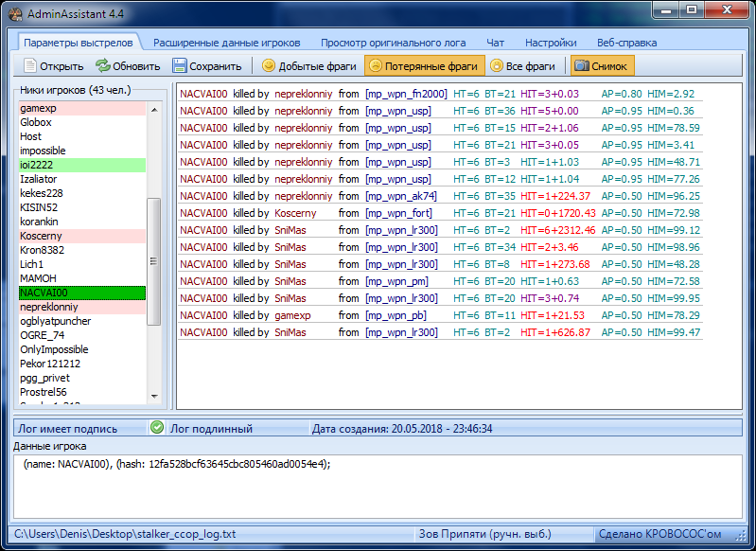The image size is (756, 551).
Task: Click the Обновить button label
Action: 136,66
